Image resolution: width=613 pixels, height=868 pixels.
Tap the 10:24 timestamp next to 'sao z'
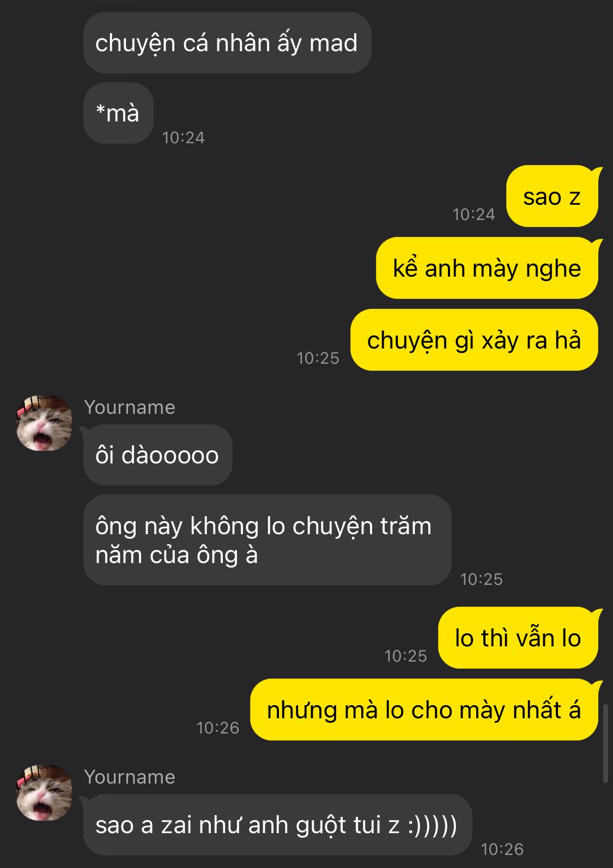(x=474, y=215)
